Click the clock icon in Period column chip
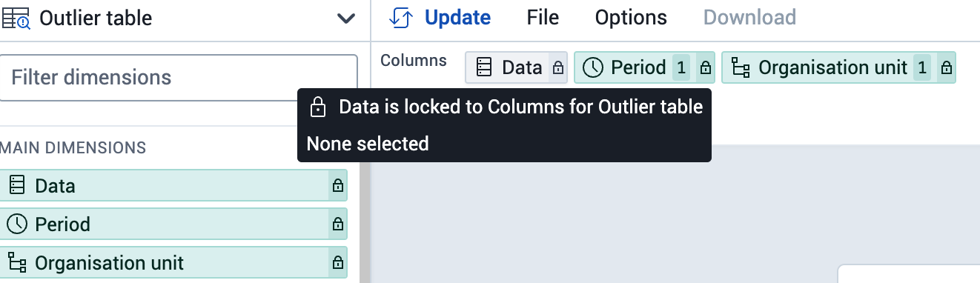980x283 pixels. [593, 68]
